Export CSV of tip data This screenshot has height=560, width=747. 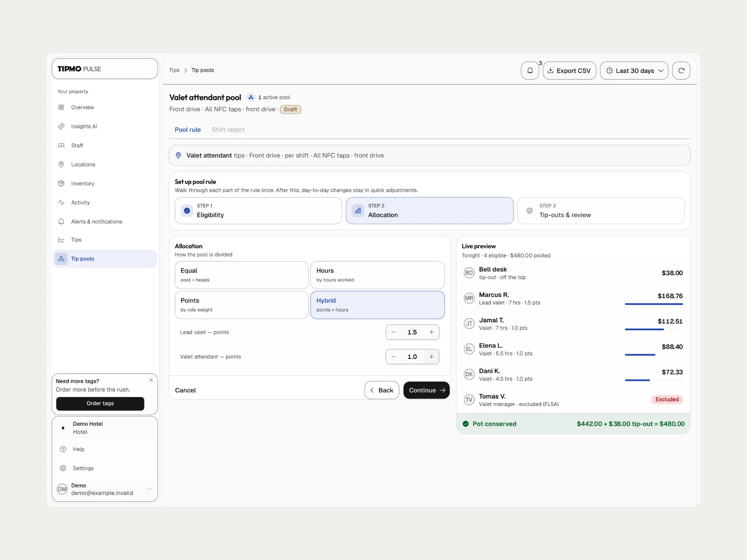[570, 70]
